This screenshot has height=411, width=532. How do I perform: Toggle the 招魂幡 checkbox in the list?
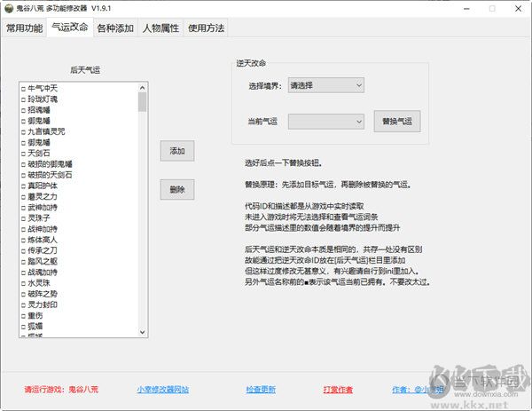[26, 110]
